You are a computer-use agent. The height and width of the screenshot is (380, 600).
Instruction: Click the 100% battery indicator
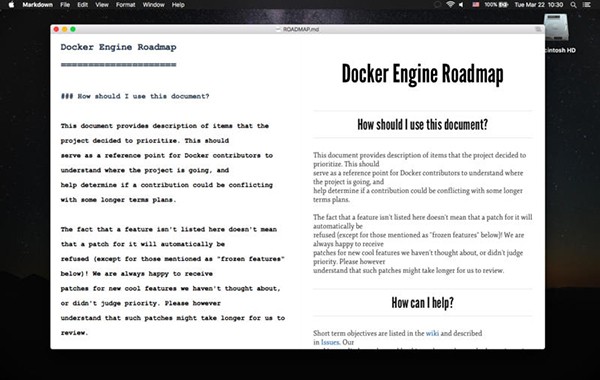click(496, 5)
